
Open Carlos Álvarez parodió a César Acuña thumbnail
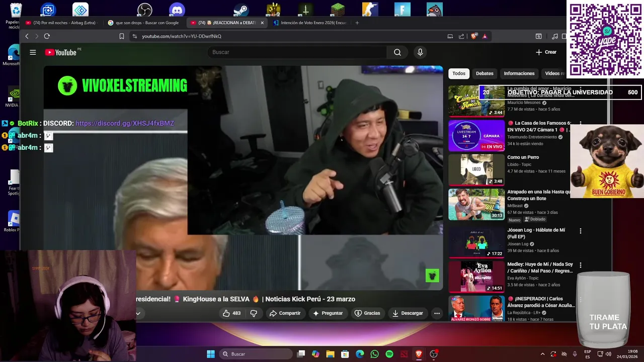click(x=476, y=308)
